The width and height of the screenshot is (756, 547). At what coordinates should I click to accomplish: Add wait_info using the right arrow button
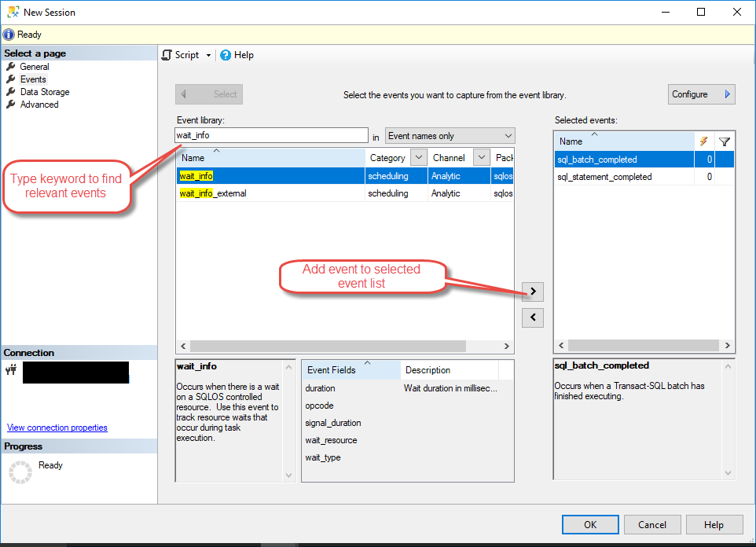tap(532, 292)
